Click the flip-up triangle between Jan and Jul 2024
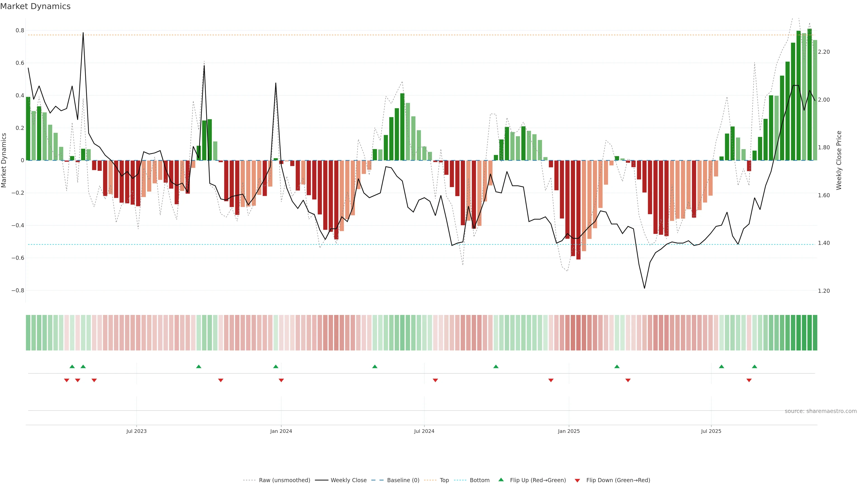Image resolution: width=868 pixels, height=488 pixels. pos(375,366)
